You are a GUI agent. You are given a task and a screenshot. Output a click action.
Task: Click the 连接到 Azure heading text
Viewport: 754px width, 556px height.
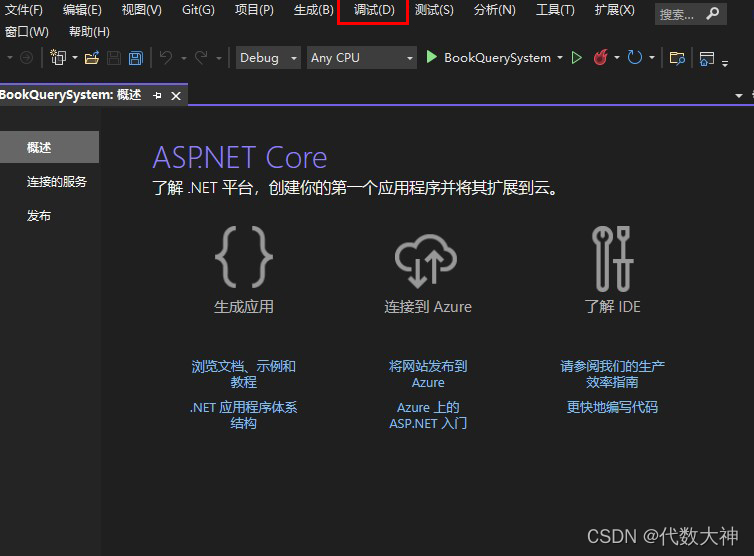pyautogui.click(x=428, y=307)
